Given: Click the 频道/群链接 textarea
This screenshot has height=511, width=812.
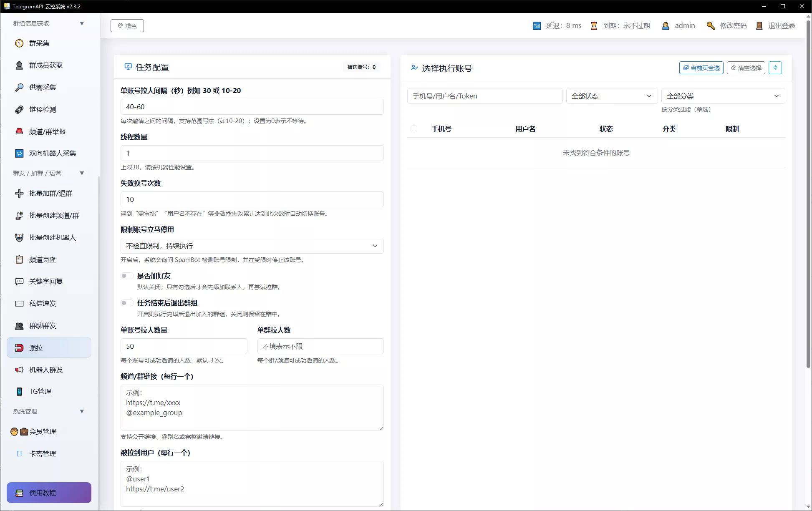Looking at the screenshot, I should (x=252, y=408).
